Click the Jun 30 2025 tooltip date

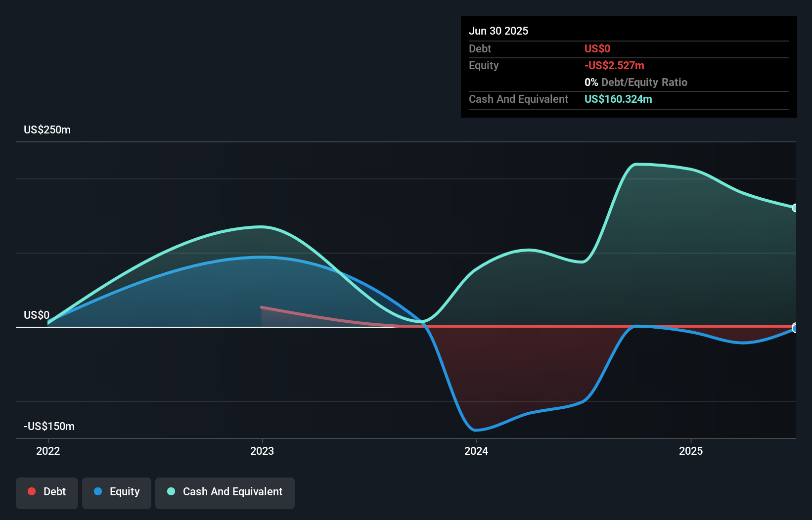tap(498, 31)
